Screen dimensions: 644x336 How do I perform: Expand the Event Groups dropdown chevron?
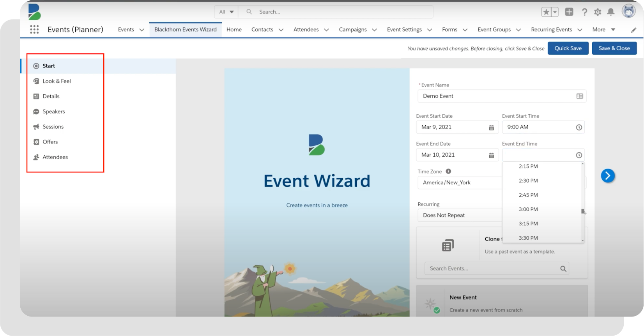point(518,30)
